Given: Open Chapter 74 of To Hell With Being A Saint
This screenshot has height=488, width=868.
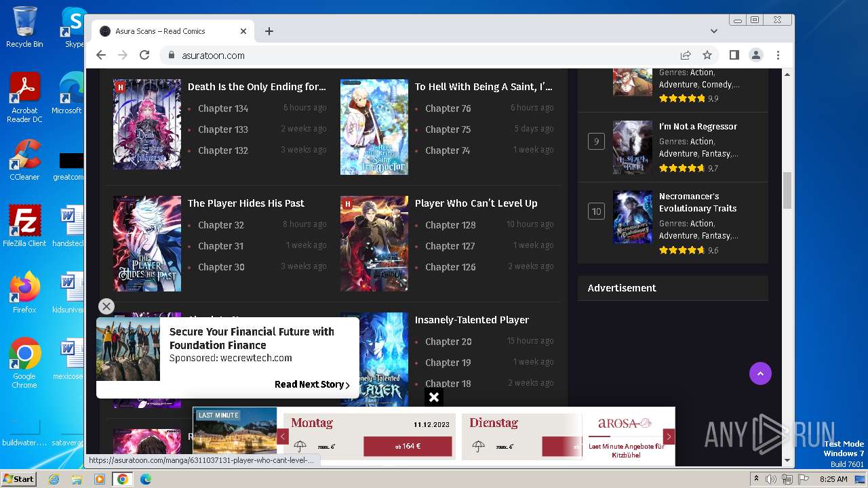Looking at the screenshot, I should (448, 150).
